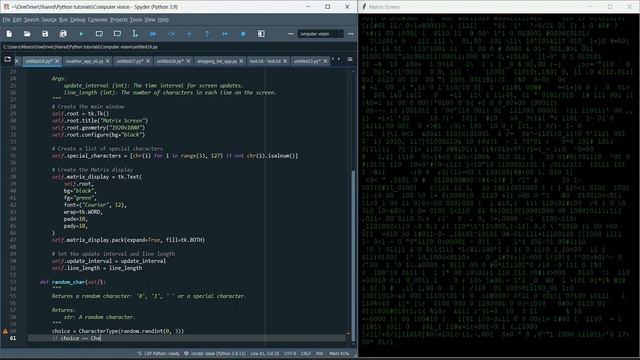Open the Edit menu
Image resolution: width=640 pixels, height=360 pixels.
click(17, 20)
